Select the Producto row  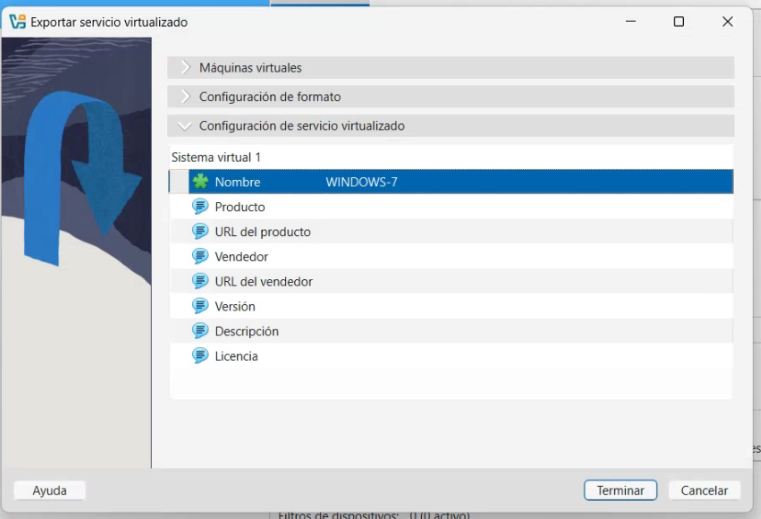(451, 206)
